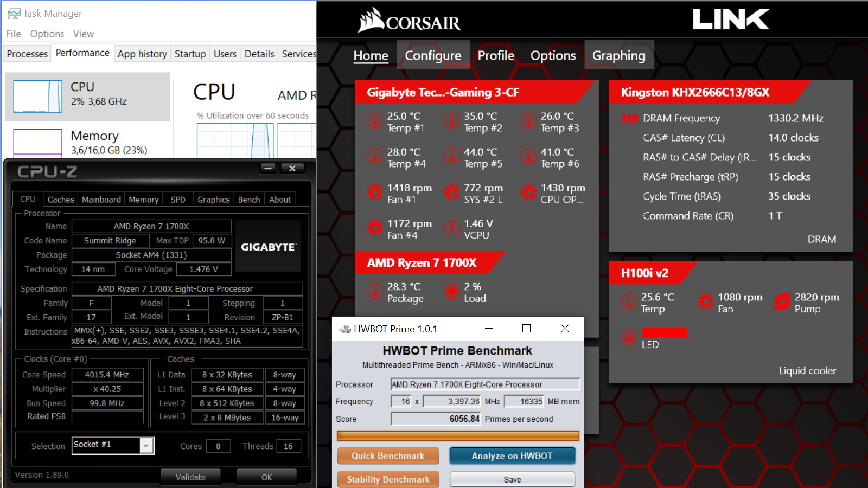Open the Task Manager View menu

(84, 34)
